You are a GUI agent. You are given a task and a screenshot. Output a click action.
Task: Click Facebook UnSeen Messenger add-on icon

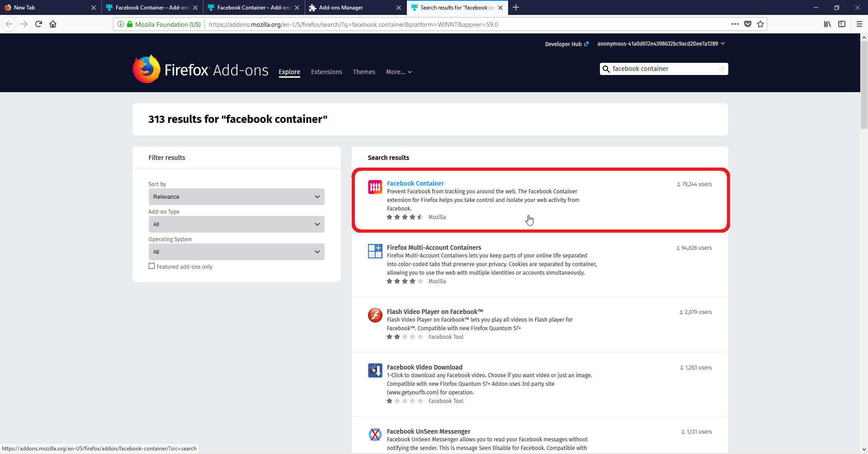tap(375, 435)
